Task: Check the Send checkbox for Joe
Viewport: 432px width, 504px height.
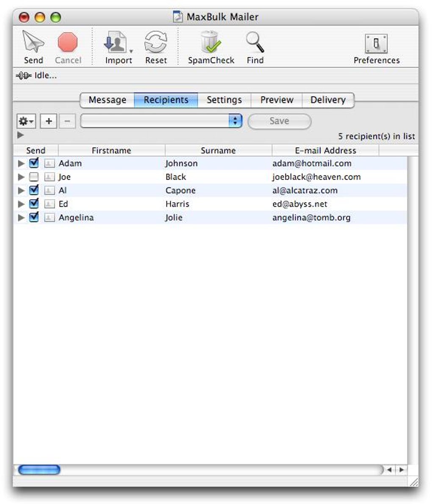Action: coord(34,177)
